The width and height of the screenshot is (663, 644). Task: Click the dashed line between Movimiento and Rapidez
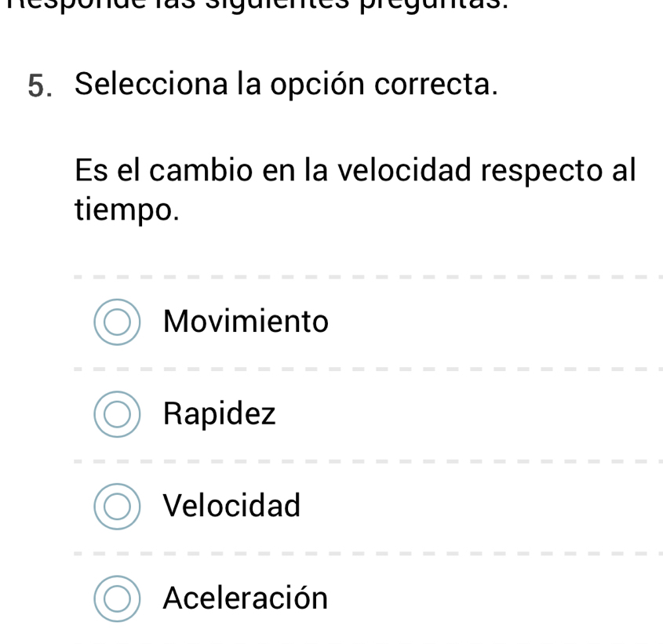(x=367, y=368)
